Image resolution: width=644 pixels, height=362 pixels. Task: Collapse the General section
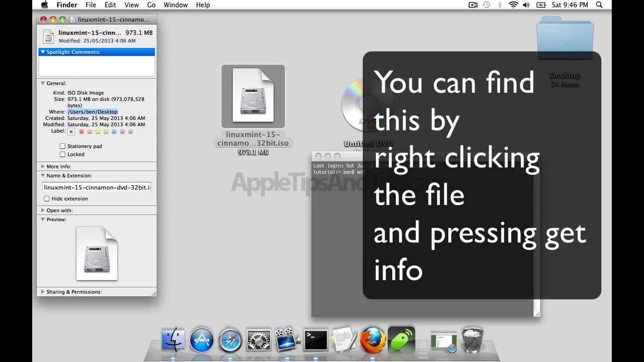[43, 83]
